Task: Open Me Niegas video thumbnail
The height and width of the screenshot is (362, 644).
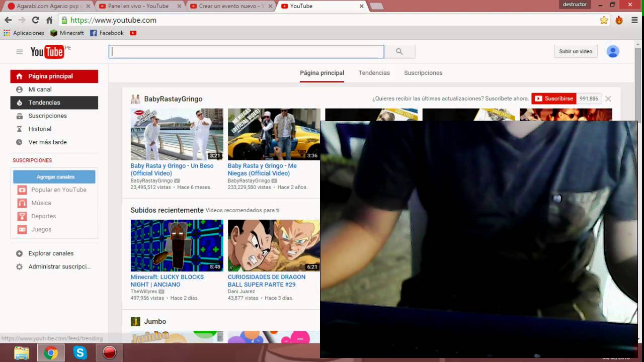Action: coord(274,134)
